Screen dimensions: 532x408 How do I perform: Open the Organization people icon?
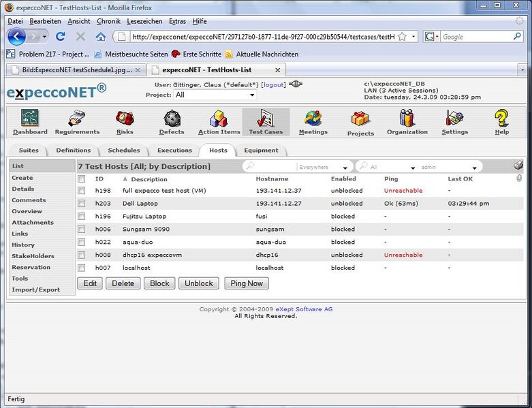point(407,118)
